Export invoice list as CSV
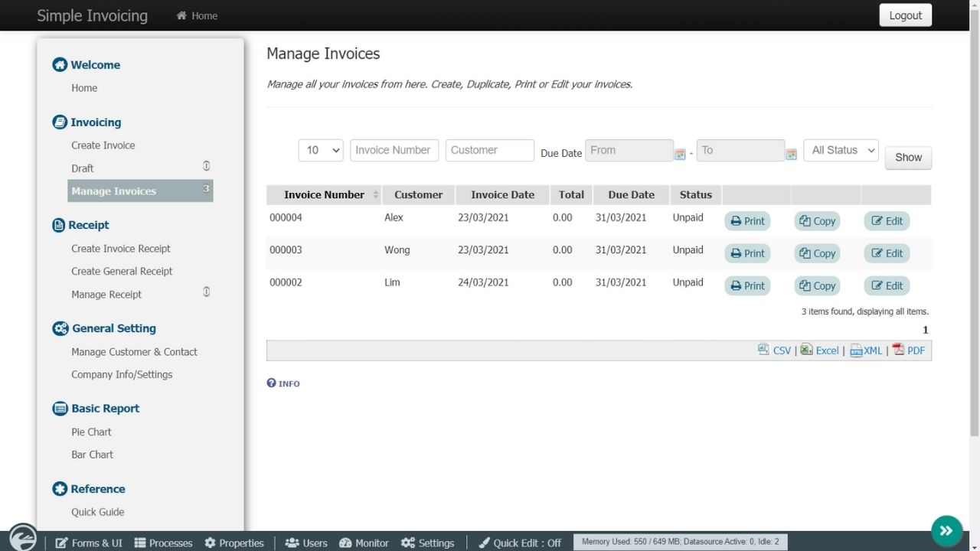 point(774,350)
